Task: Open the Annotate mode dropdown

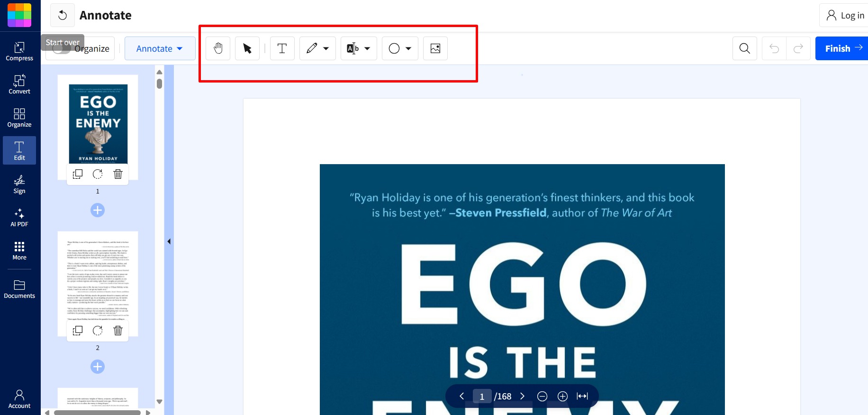Action: coord(160,48)
